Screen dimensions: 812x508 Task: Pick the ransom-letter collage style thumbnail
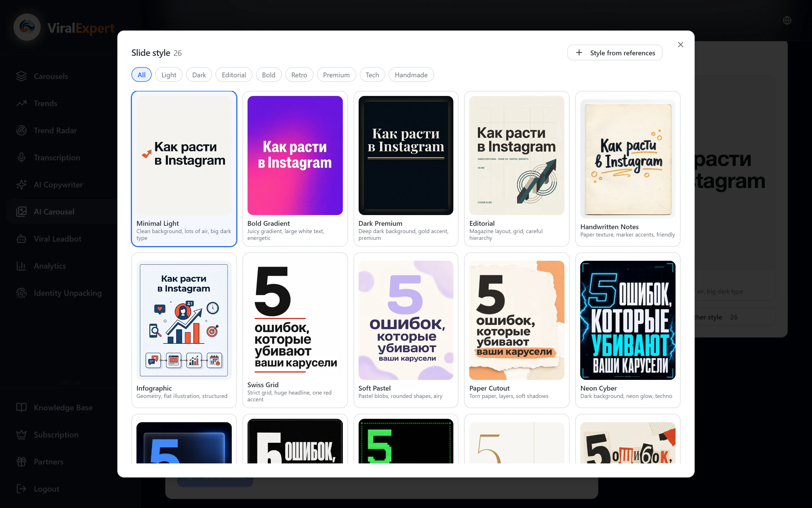pyautogui.click(x=628, y=443)
